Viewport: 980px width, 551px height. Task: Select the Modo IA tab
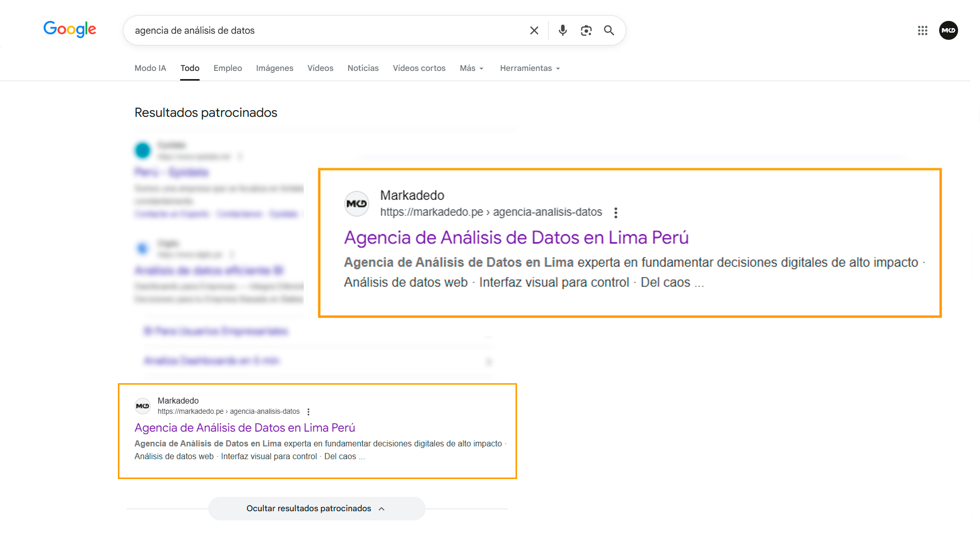click(x=150, y=68)
